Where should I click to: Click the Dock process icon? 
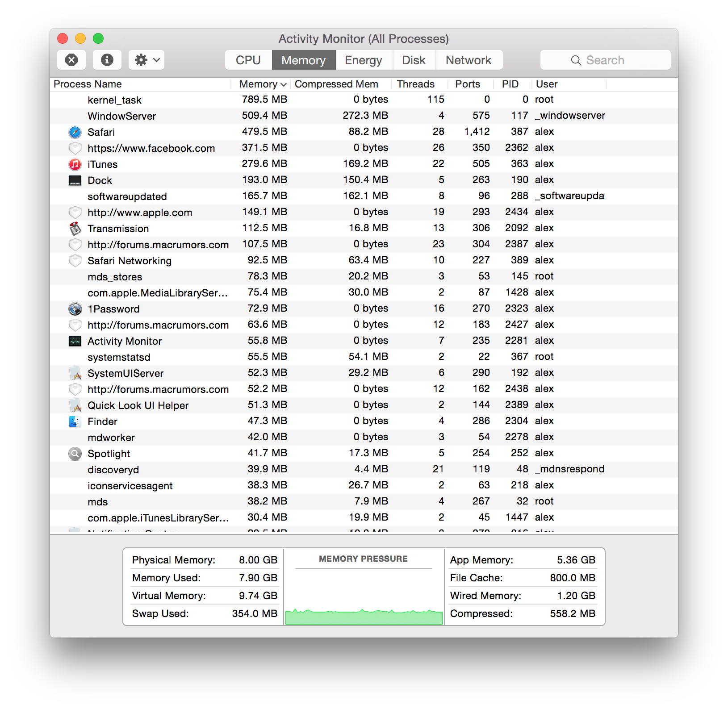(x=75, y=180)
